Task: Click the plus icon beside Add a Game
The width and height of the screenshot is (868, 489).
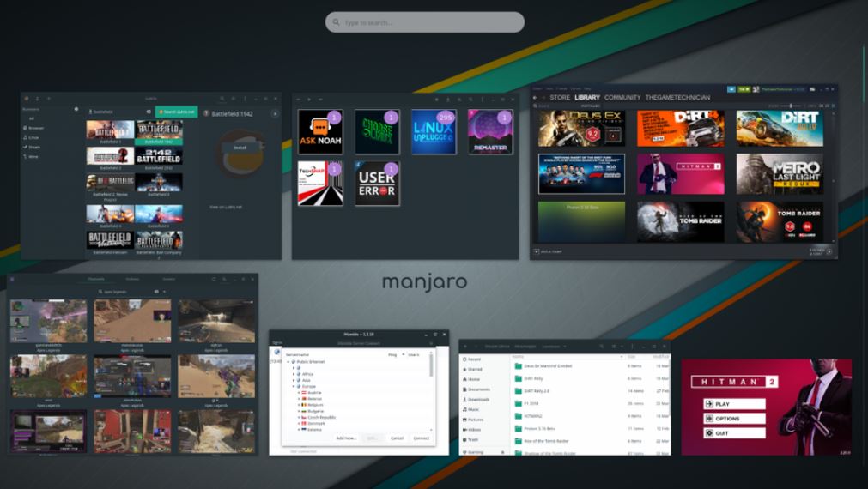Action: click(536, 251)
